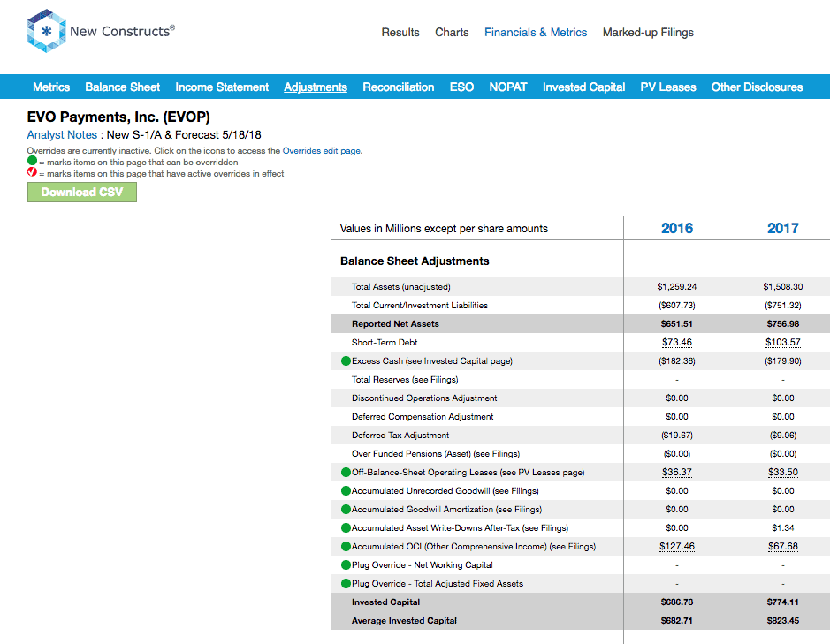830x644 pixels.
Task: Click 2016 Total Assets value $1,259.24
Action: pos(677,287)
